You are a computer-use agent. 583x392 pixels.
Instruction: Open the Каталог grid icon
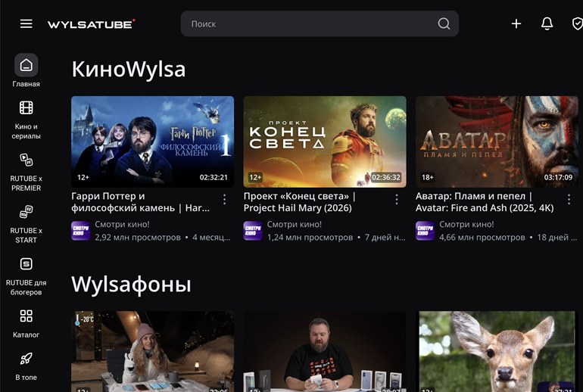pos(26,316)
